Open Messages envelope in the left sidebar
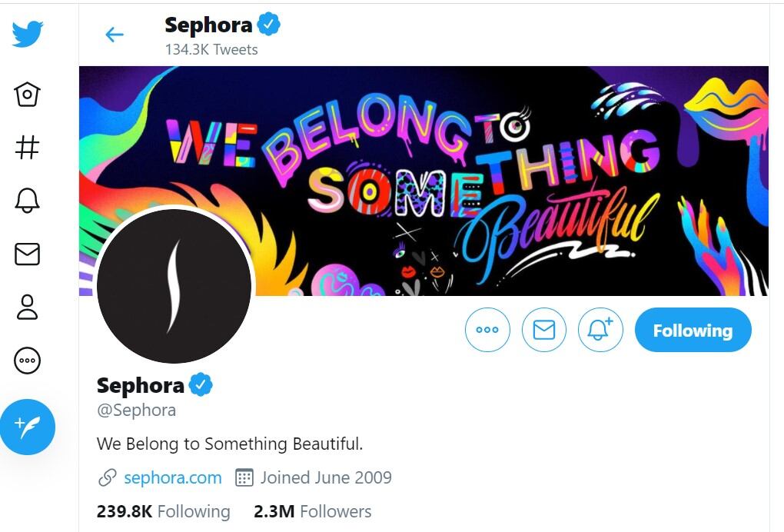The width and height of the screenshot is (784, 532). (x=28, y=254)
